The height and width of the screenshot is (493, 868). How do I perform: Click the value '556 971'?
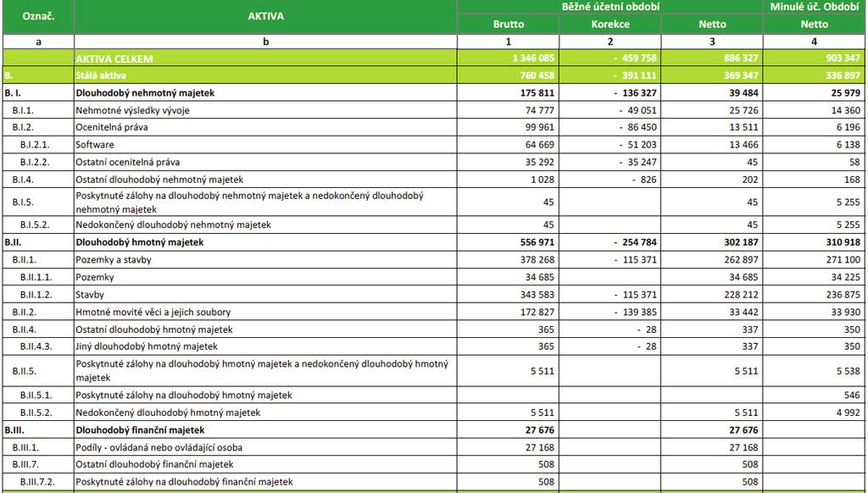537,242
